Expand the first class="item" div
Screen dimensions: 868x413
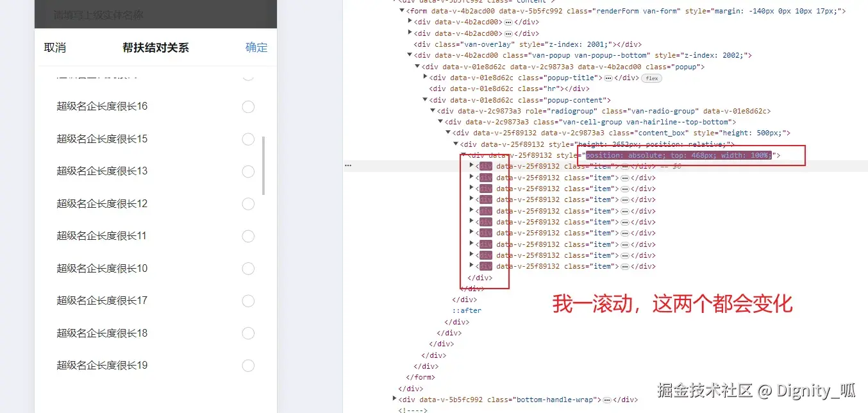click(x=471, y=166)
